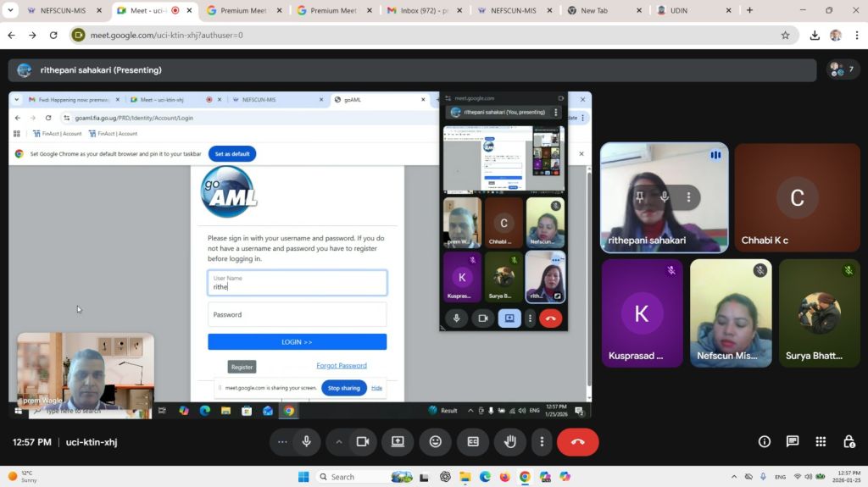Open the Meet activities grid icon

[x=821, y=442]
